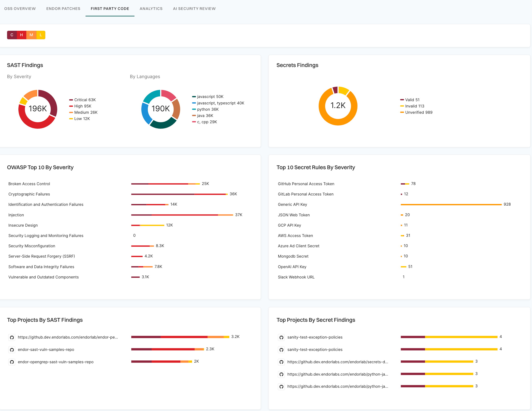Toggle the Critical 63K legend entry
This screenshot has height=411, width=532.
click(82, 100)
